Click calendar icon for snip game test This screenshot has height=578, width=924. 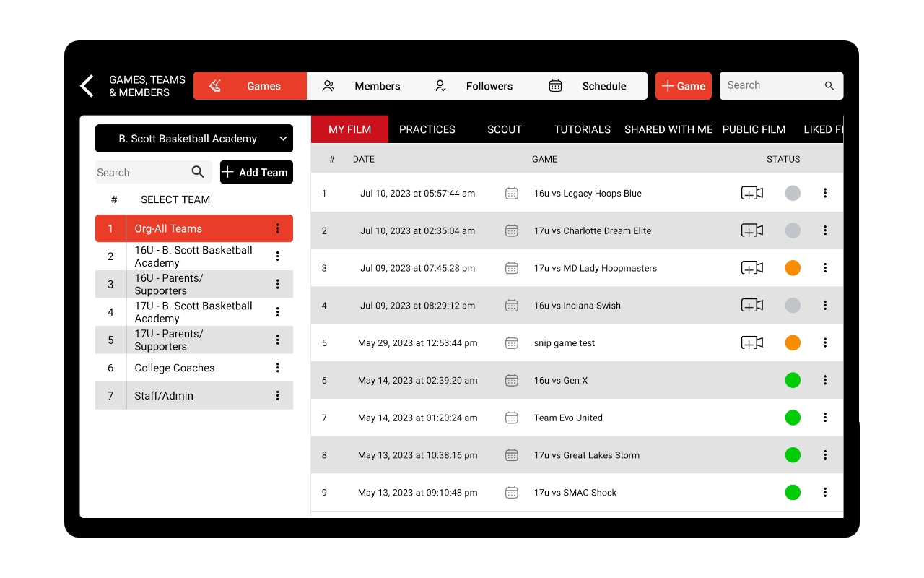point(512,342)
